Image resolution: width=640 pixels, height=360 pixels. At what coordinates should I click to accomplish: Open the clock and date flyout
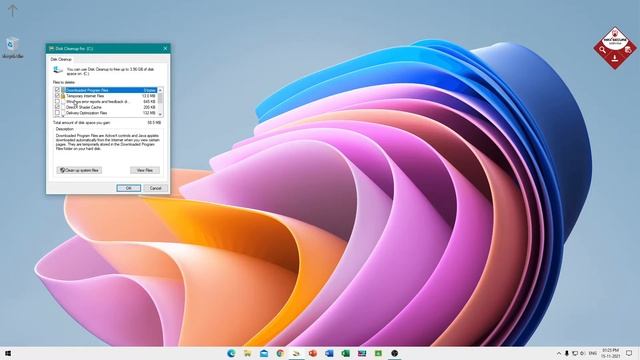click(611, 353)
